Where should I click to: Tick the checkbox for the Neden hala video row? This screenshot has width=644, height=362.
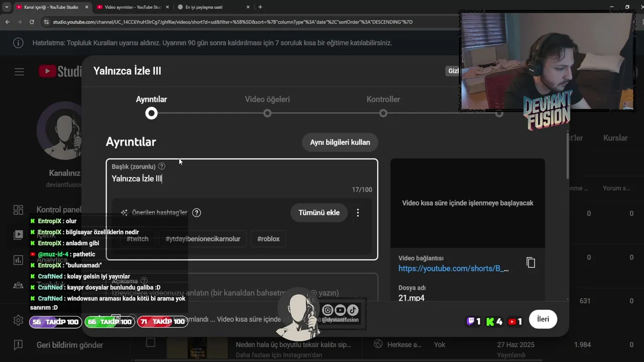click(150, 343)
